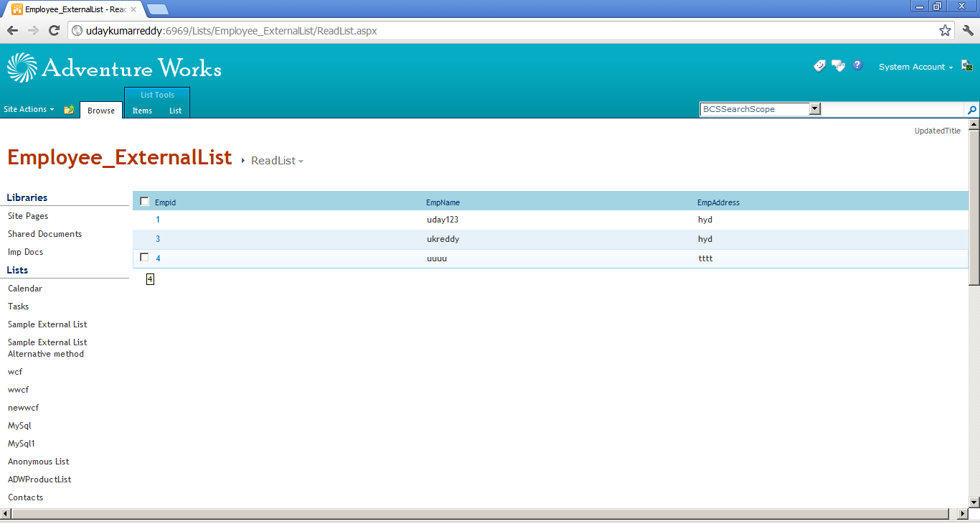Click the vertical scrollbar up arrow
Screen dimensions: 980x524
coord(974,125)
